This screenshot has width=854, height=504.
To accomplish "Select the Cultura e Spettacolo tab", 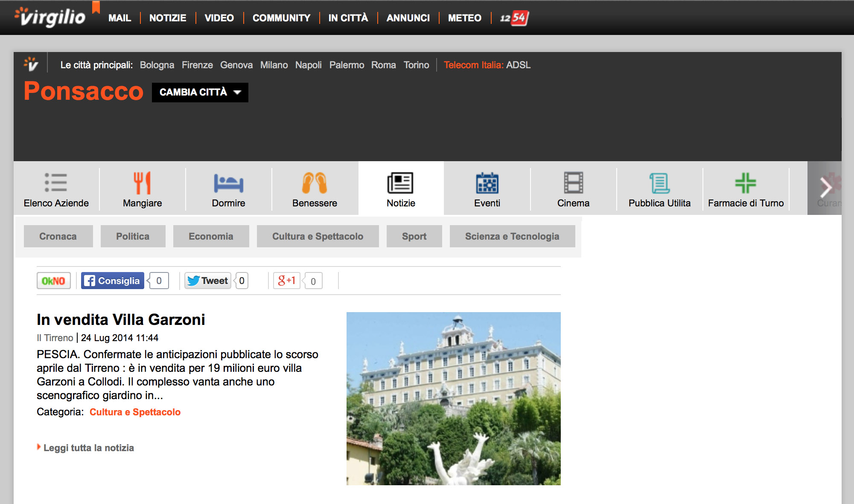I will point(318,236).
